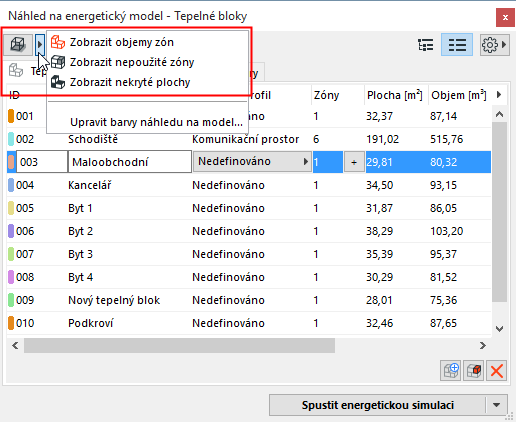Click green color swatch of block 007

(11, 254)
